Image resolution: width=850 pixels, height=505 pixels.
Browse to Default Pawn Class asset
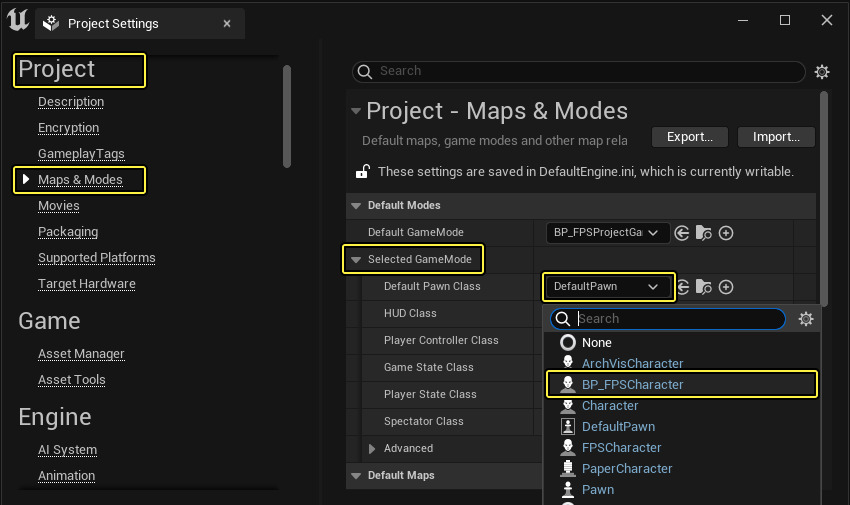coord(704,287)
